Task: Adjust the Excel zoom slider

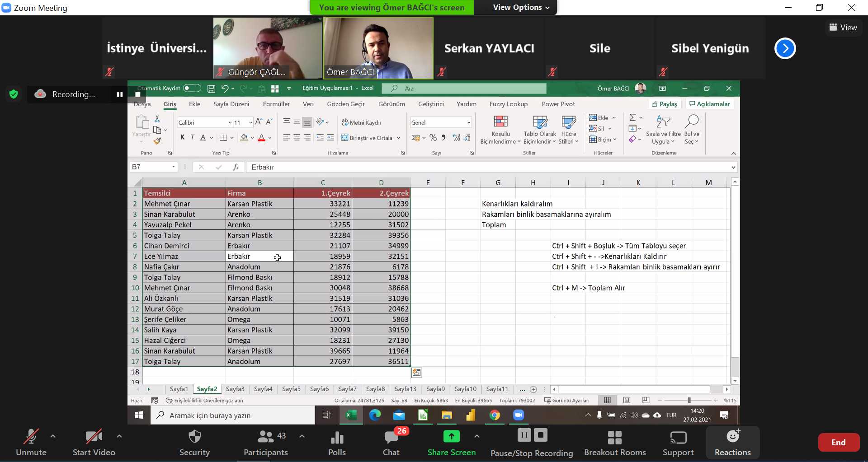Action: [689, 401]
